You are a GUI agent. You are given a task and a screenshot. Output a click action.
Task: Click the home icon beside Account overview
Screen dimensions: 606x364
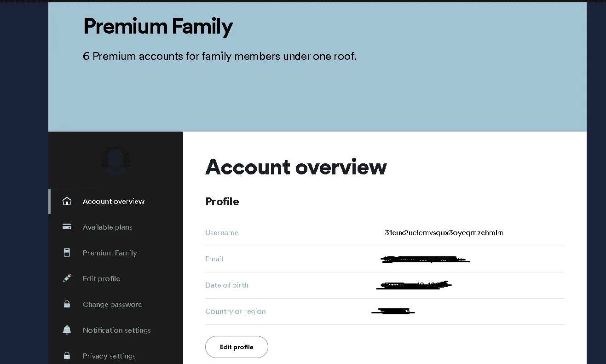tap(67, 201)
